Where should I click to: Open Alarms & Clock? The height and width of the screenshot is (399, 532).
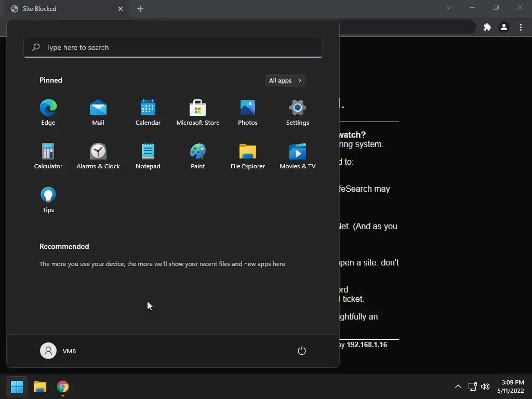[98, 156]
